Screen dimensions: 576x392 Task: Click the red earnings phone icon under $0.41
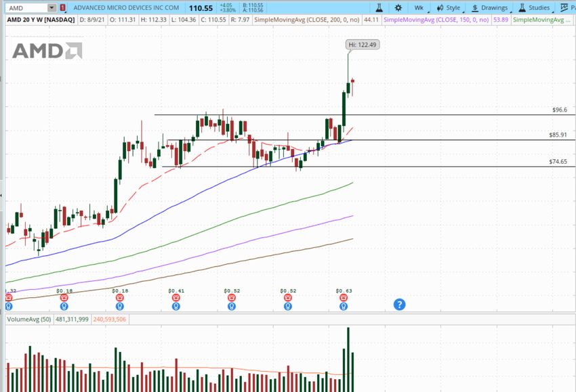coord(176,298)
